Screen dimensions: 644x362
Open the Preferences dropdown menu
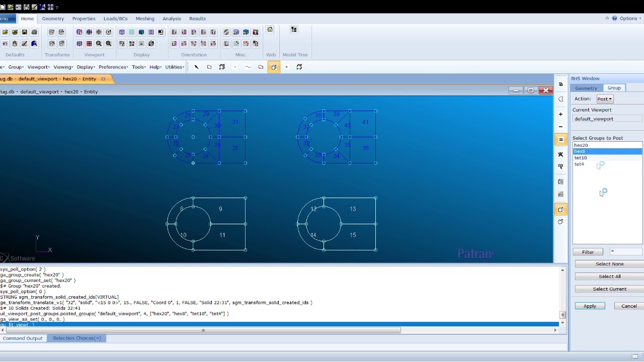tap(113, 67)
